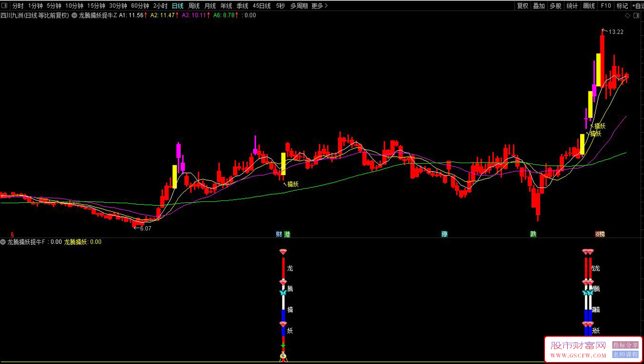Screen dimensions: 644x364
Task: Open the 多周期 multi-period view
Action: (x=299, y=6)
